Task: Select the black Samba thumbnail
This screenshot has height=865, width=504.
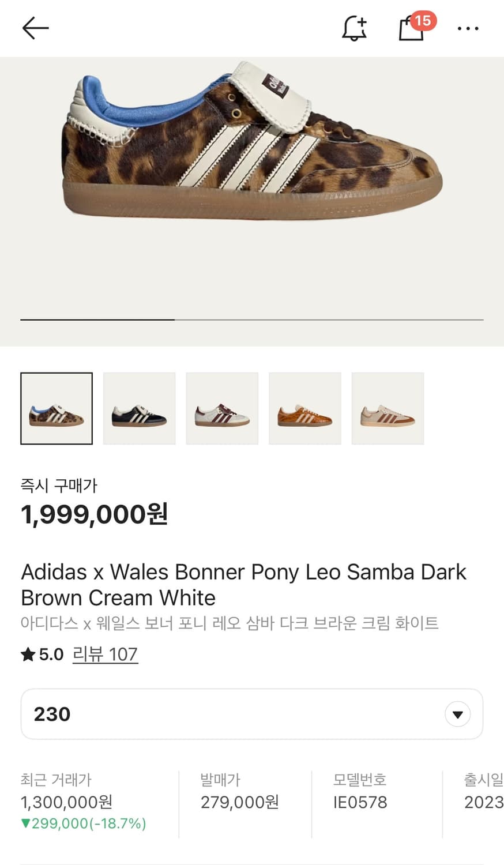Action: (x=139, y=408)
